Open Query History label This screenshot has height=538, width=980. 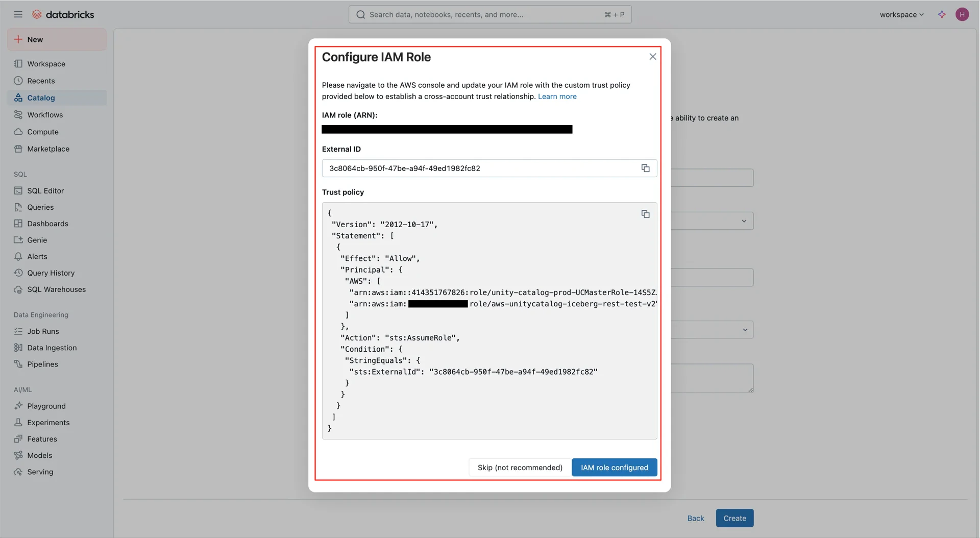click(51, 273)
